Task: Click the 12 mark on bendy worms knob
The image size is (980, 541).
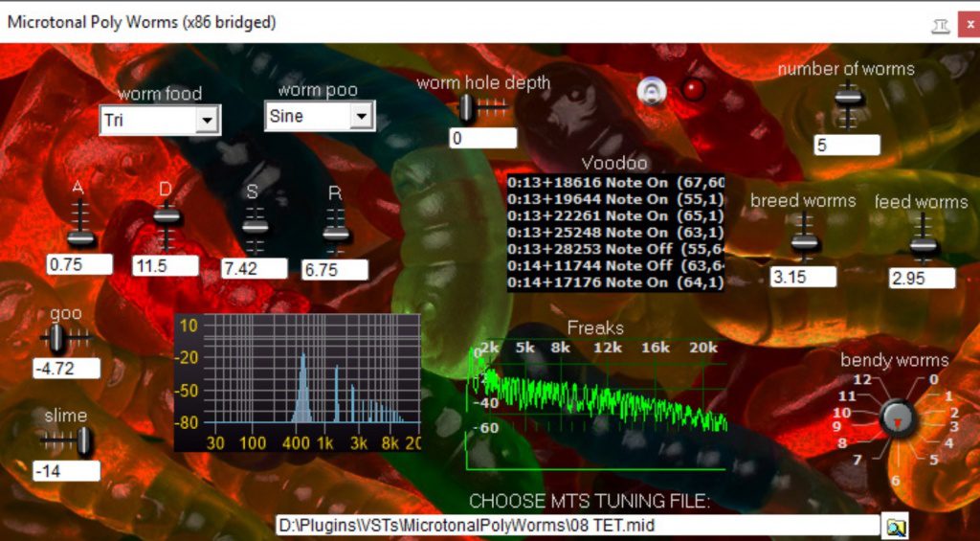Action: (x=862, y=379)
